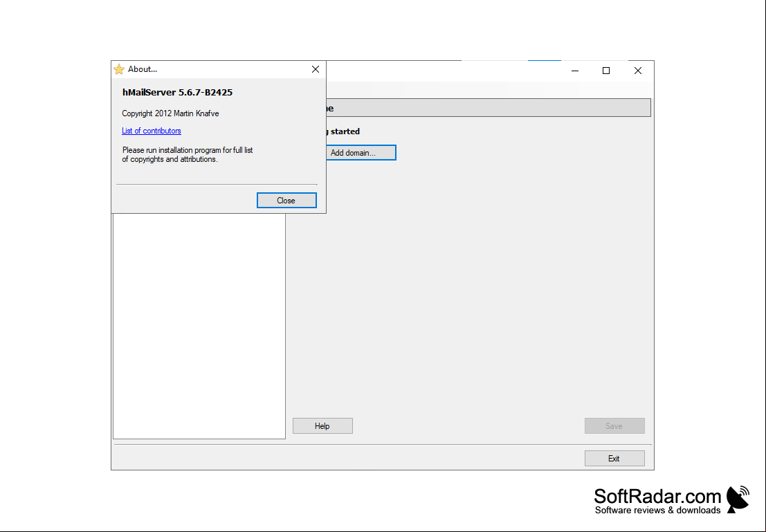Exit the hMailServer Administrator window
This screenshot has height=532, width=766.
[x=614, y=459]
